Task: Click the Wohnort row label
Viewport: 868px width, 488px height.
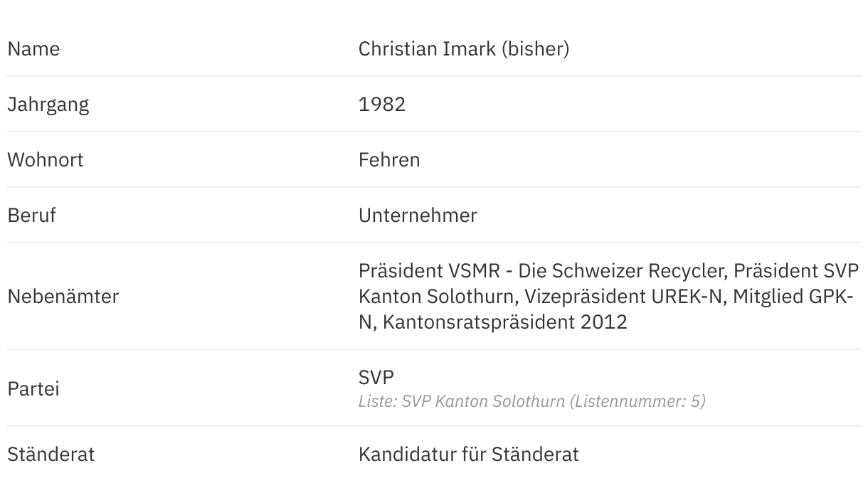Action: (46, 160)
